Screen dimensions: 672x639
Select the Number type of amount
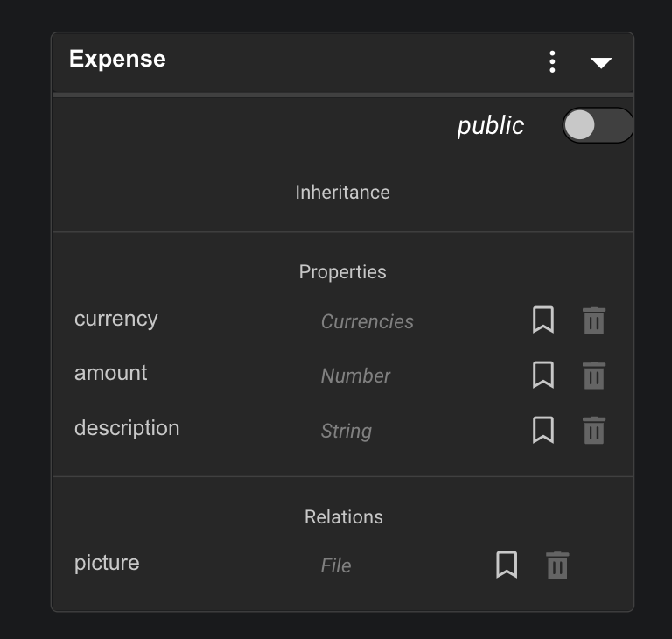click(x=355, y=376)
